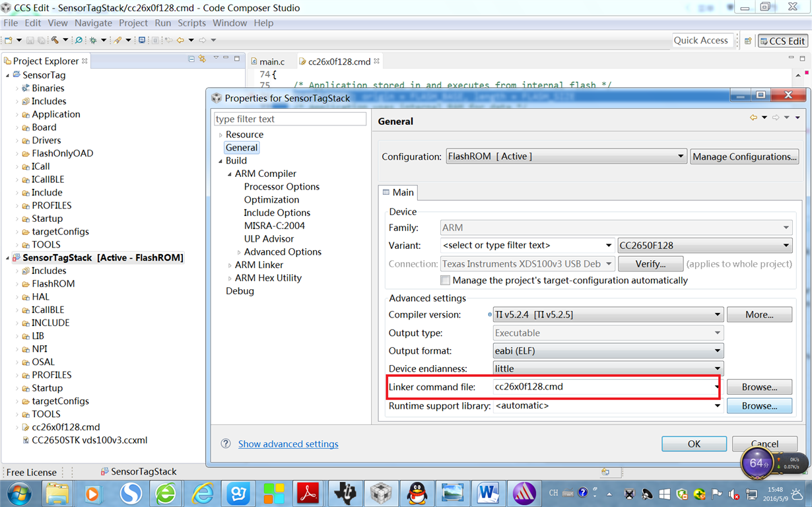Open Microsoft Word from the taskbar
The image size is (812, 507).
pyautogui.click(x=489, y=493)
